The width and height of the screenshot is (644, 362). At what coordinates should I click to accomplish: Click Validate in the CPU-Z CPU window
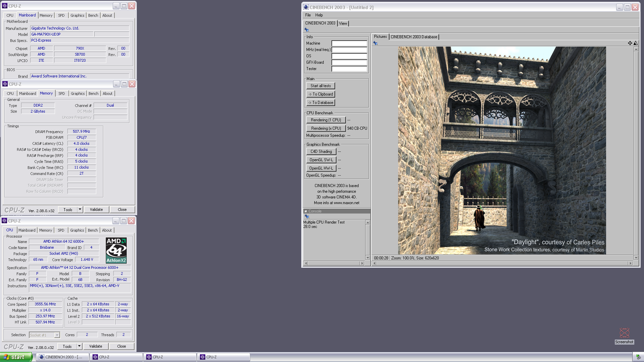coord(96,346)
